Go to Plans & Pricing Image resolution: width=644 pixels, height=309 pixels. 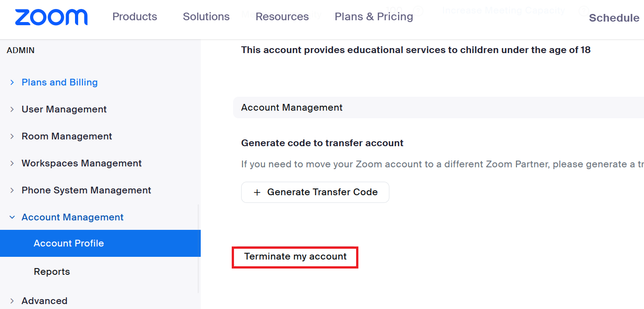pos(374,17)
